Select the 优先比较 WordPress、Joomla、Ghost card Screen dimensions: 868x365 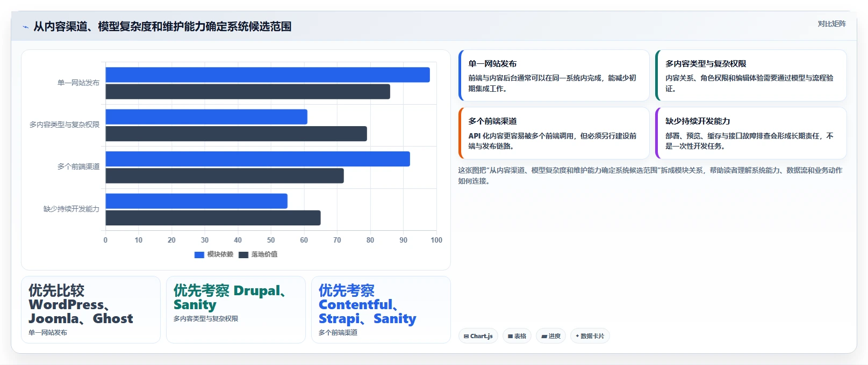click(91, 310)
